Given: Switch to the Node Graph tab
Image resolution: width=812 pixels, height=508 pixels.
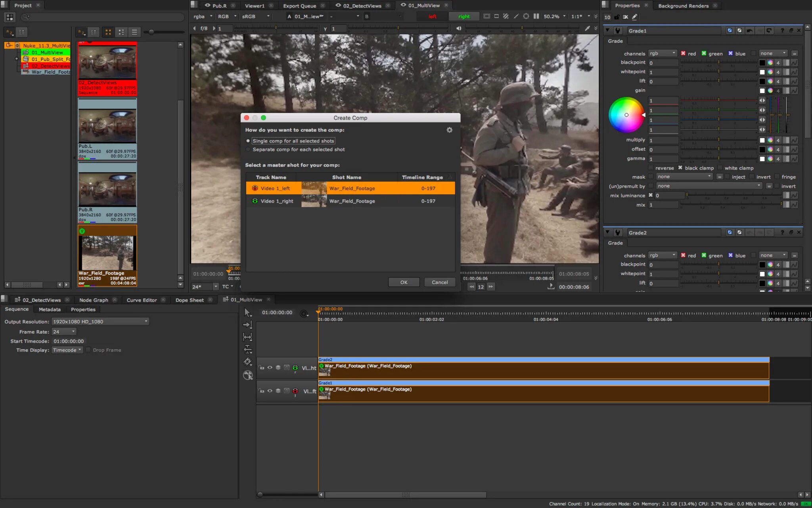Looking at the screenshot, I should [94, 300].
